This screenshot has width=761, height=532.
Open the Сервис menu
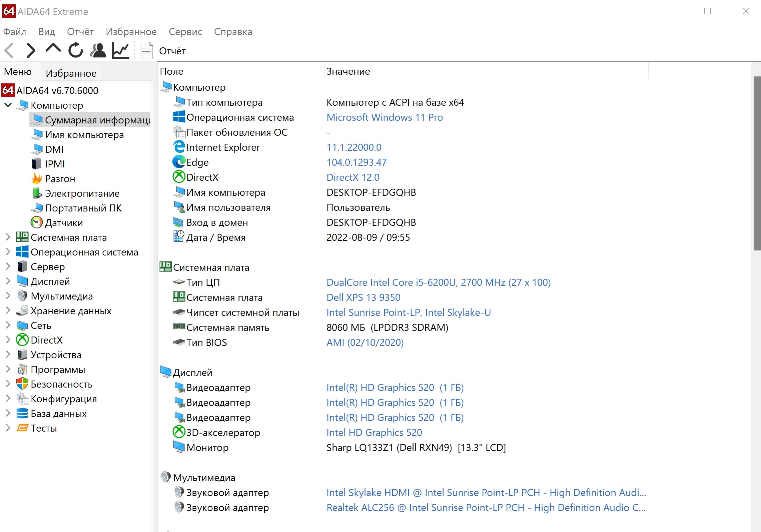click(185, 32)
